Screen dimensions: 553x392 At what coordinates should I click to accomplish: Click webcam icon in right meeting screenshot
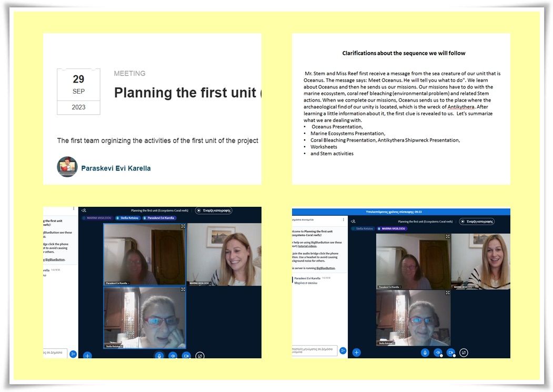450,353
